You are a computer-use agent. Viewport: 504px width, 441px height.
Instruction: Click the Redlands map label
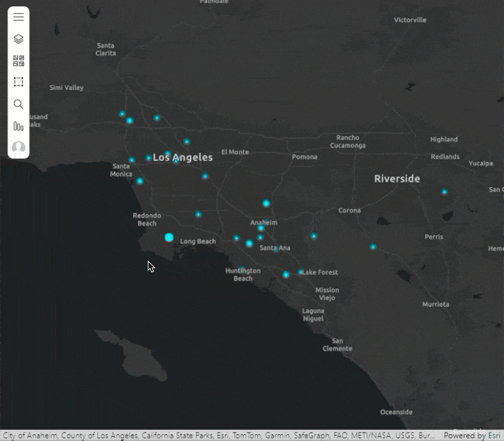(x=445, y=157)
